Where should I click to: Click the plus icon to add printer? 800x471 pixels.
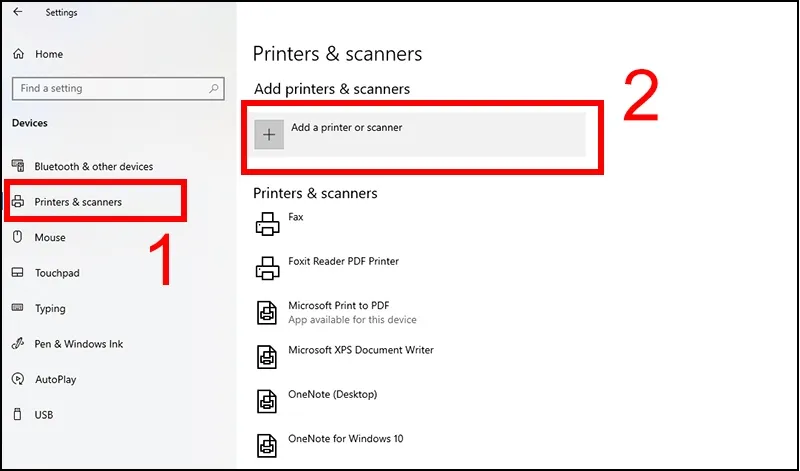[x=269, y=135]
